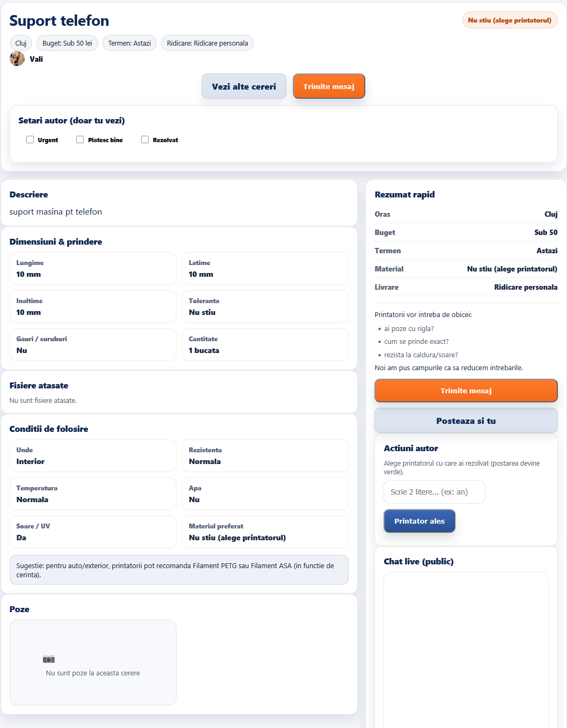Click the Material preferat card
Screen dimensions: 567x728
tap(265, 532)
